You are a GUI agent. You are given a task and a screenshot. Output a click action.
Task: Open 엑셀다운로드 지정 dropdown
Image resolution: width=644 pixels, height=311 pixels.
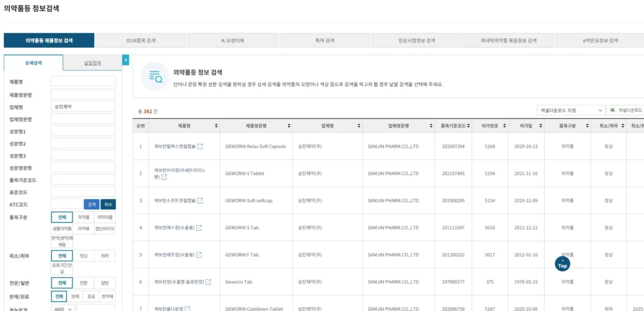(x=571, y=111)
